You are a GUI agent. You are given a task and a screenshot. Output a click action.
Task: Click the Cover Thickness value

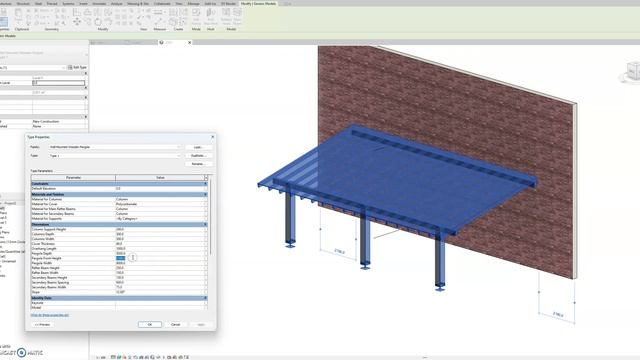pyautogui.click(x=159, y=244)
